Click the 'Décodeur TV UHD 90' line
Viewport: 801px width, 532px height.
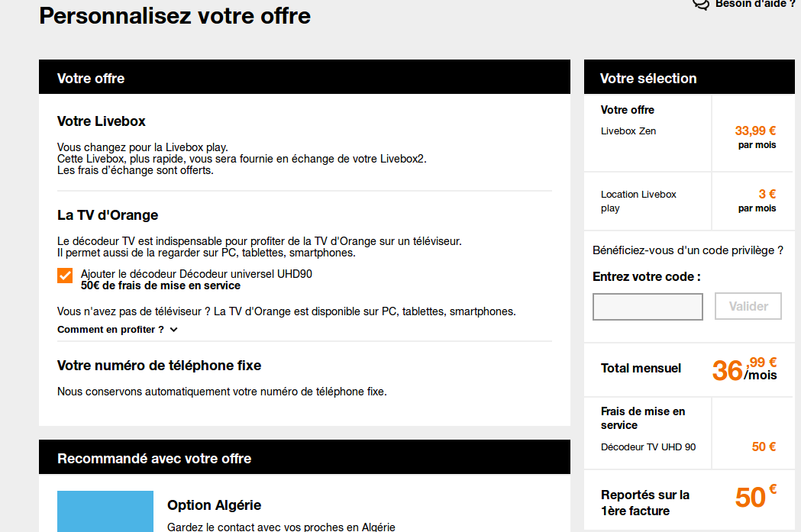coord(648,447)
